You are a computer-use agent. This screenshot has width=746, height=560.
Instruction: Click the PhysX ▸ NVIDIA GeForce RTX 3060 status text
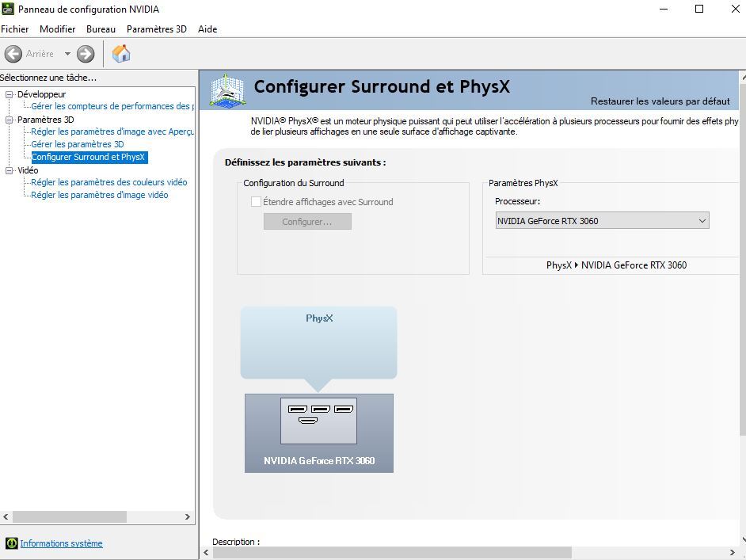[x=616, y=265]
